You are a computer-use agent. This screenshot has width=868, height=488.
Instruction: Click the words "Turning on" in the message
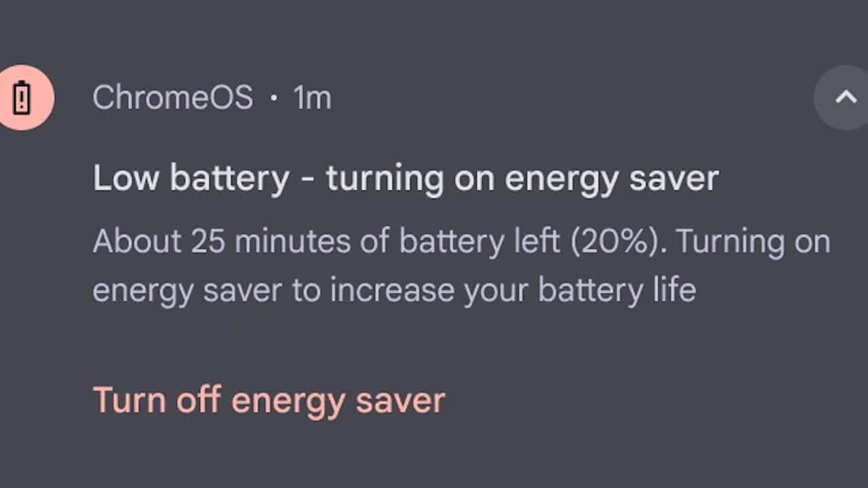pos(753,241)
